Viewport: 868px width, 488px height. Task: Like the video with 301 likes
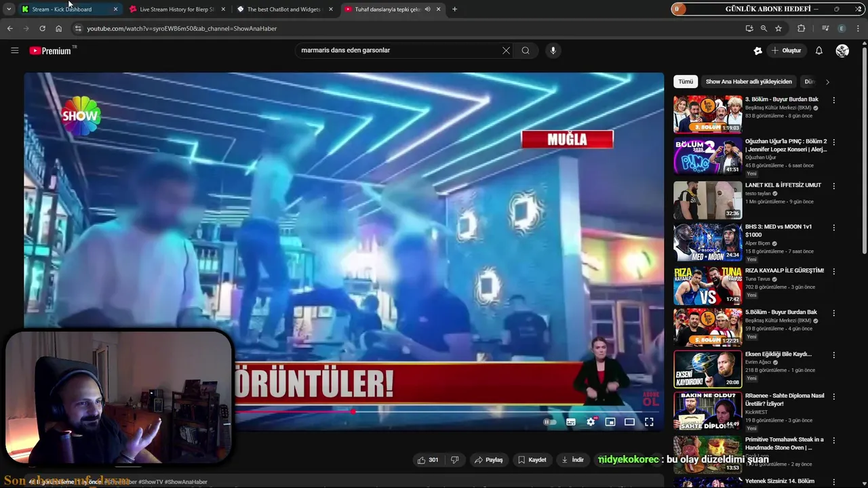tap(428, 460)
